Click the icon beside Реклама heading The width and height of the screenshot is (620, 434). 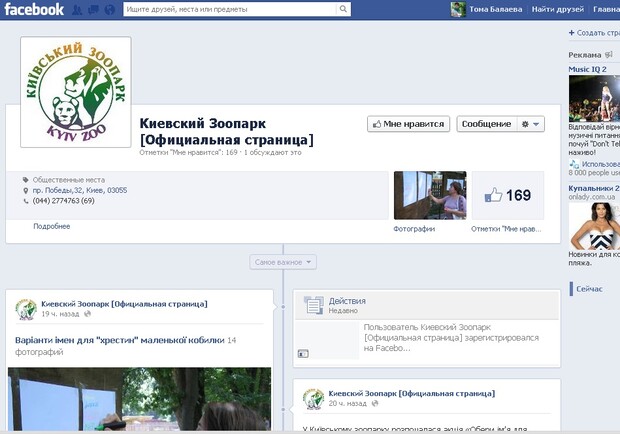(x=609, y=55)
